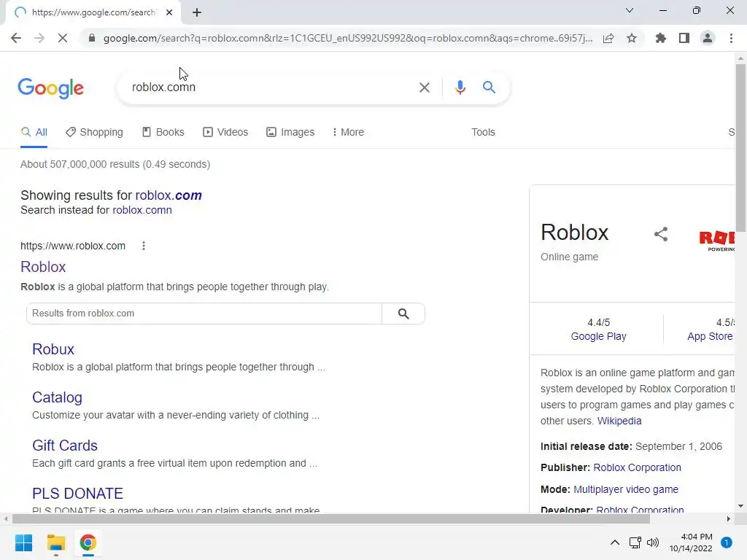Open the Wikipedia link in the panel
Viewport: 747px width, 560px height.
click(x=619, y=421)
